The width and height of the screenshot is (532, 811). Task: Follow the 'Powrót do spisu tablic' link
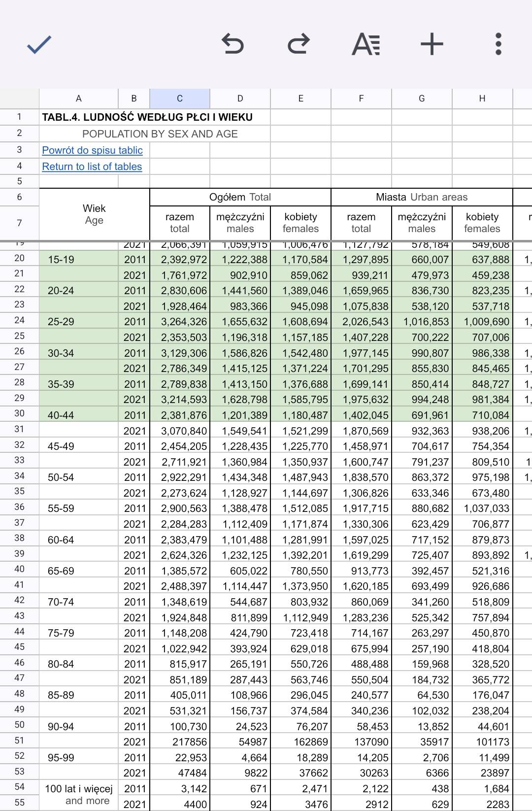92,150
